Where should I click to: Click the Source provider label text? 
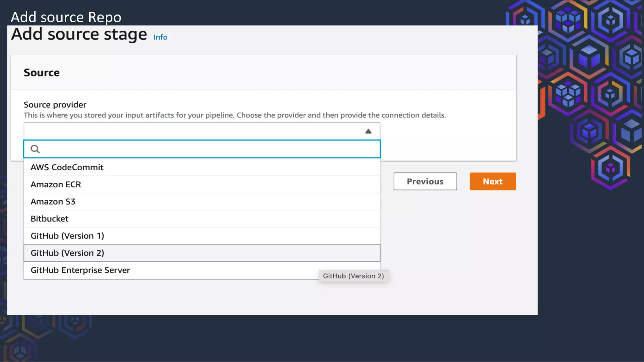coord(55,105)
